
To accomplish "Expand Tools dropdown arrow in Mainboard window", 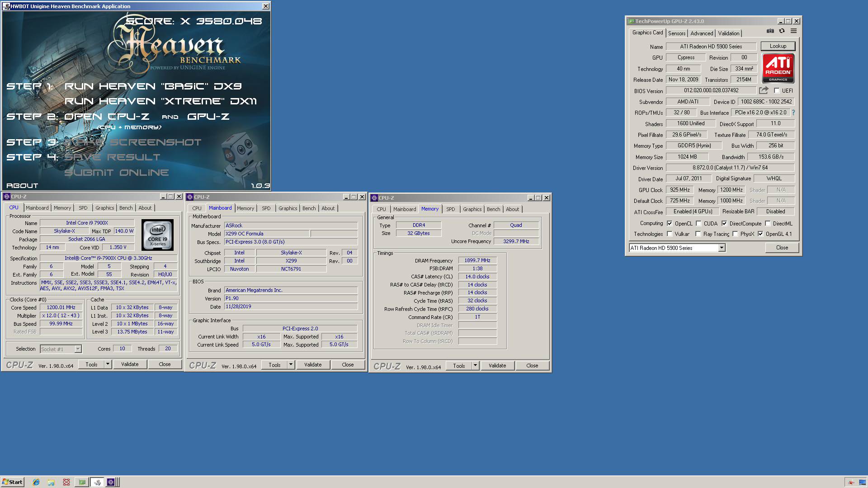I will coord(291,365).
